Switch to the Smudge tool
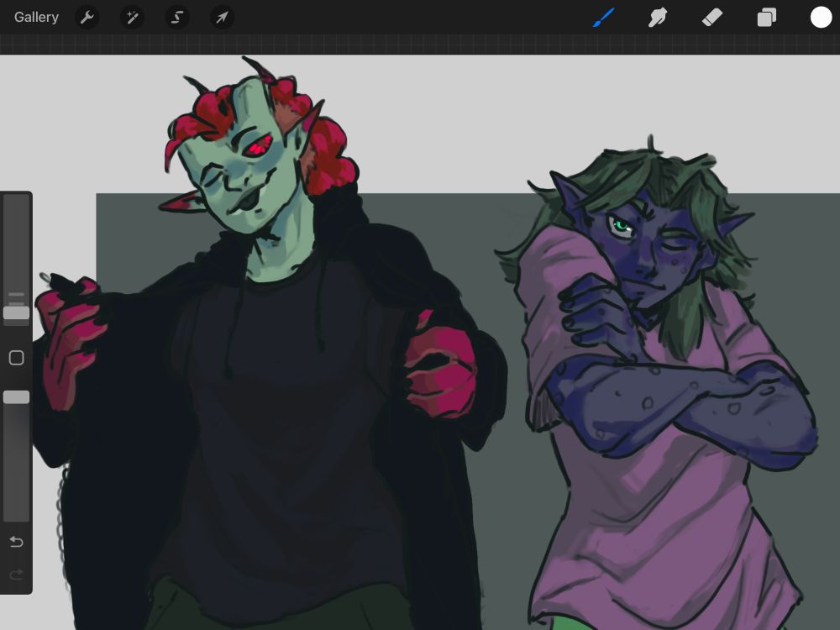This screenshot has width=840, height=630. [657, 17]
